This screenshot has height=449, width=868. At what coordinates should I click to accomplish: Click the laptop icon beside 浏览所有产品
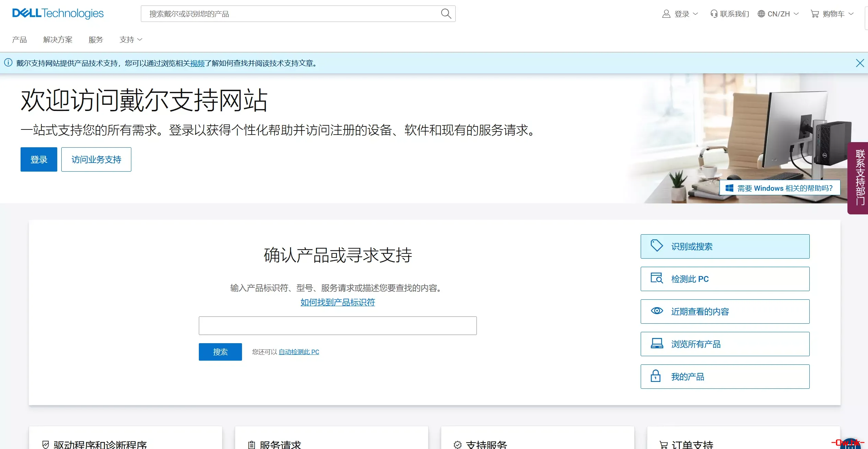657,343
